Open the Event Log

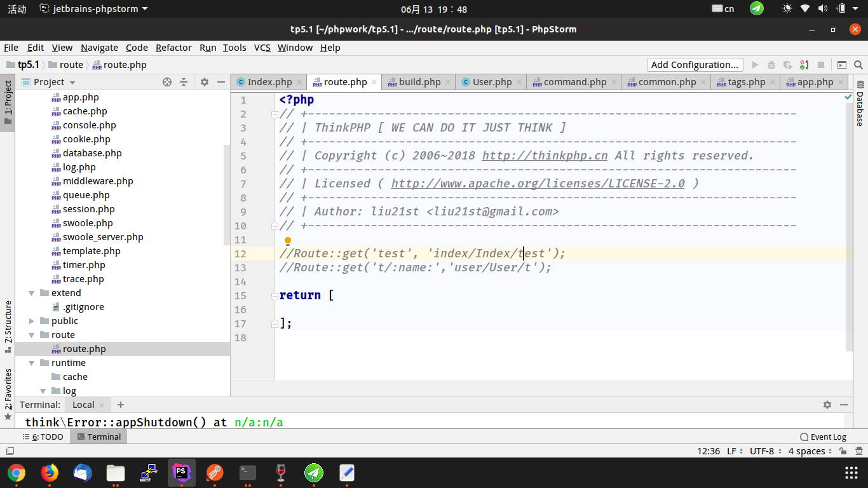824,437
